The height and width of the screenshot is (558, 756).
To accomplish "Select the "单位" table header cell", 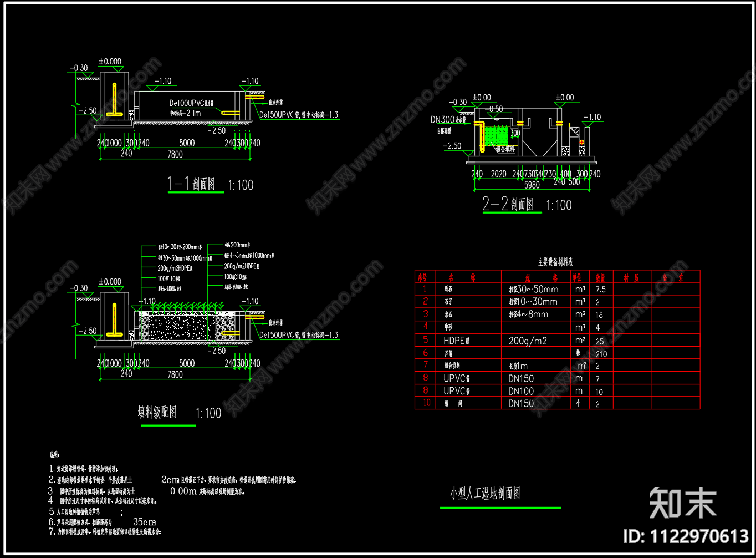I will (580, 277).
